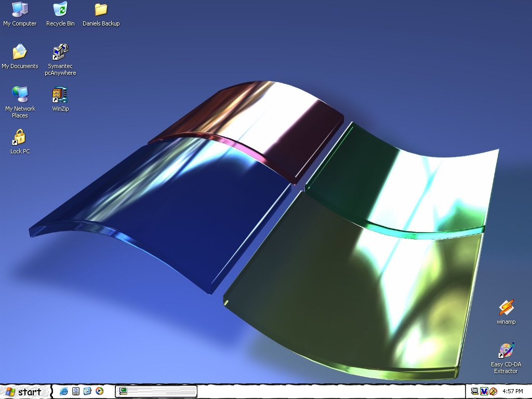Select Easy CD-DA Extractor shortcut
Image resolution: width=532 pixels, height=399 pixels.
coord(506,351)
